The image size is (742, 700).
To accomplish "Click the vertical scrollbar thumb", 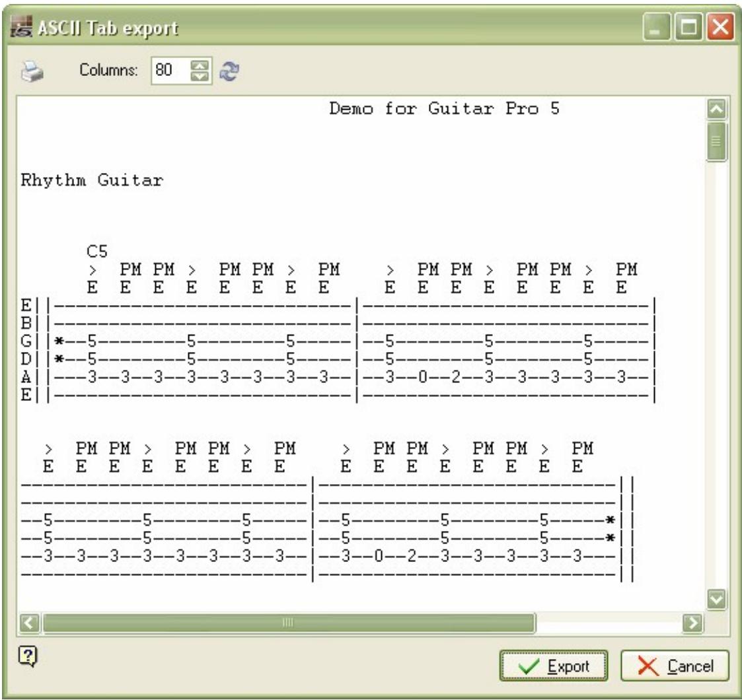I will (716, 141).
